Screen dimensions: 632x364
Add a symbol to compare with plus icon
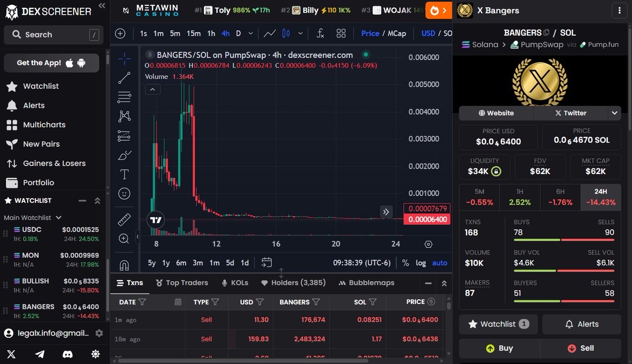click(x=120, y=34)
